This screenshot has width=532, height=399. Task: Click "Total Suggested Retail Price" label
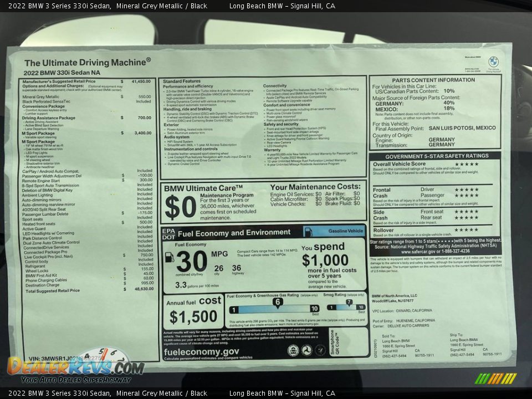click(x=53, y=291)
